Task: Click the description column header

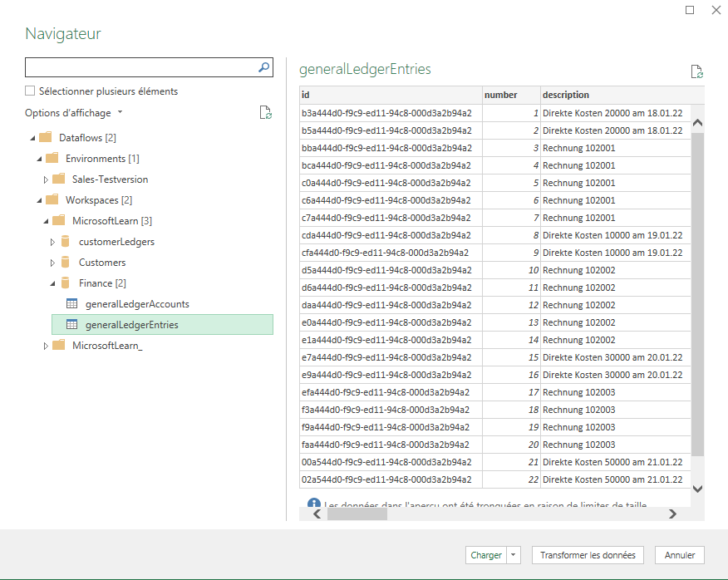Action: (622, 95)
